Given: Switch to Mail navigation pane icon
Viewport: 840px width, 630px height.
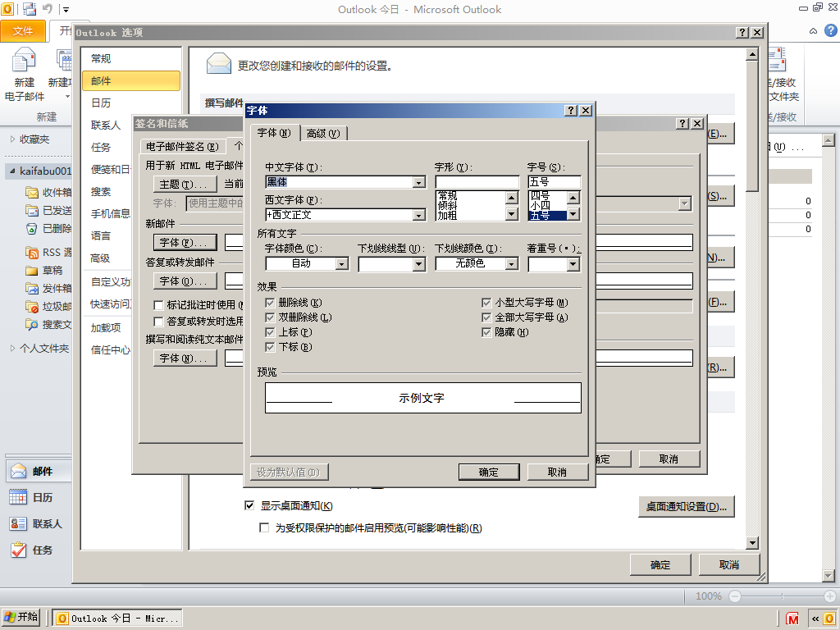Looking at the screenshot, I should pyautogui.click(x=18, y=471).
